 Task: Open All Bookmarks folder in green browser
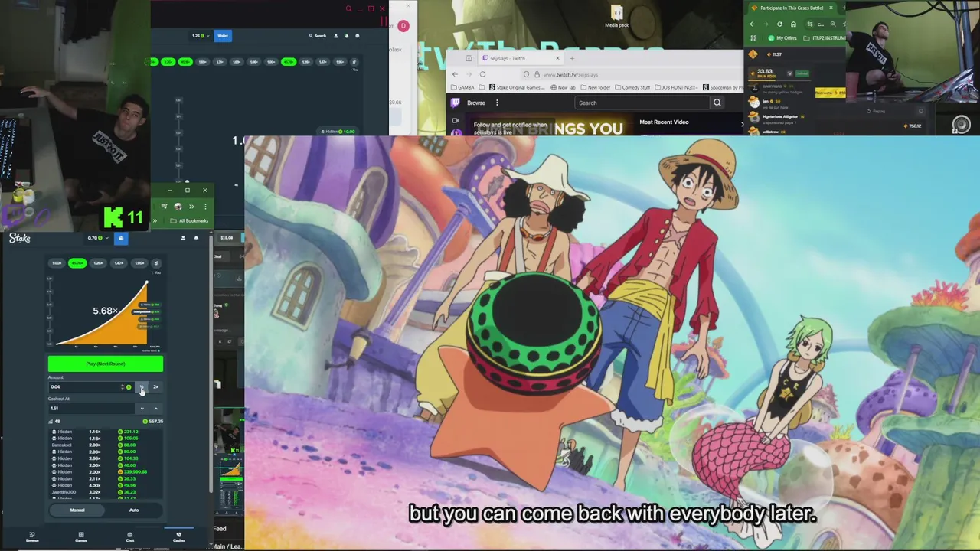point(189,221)
